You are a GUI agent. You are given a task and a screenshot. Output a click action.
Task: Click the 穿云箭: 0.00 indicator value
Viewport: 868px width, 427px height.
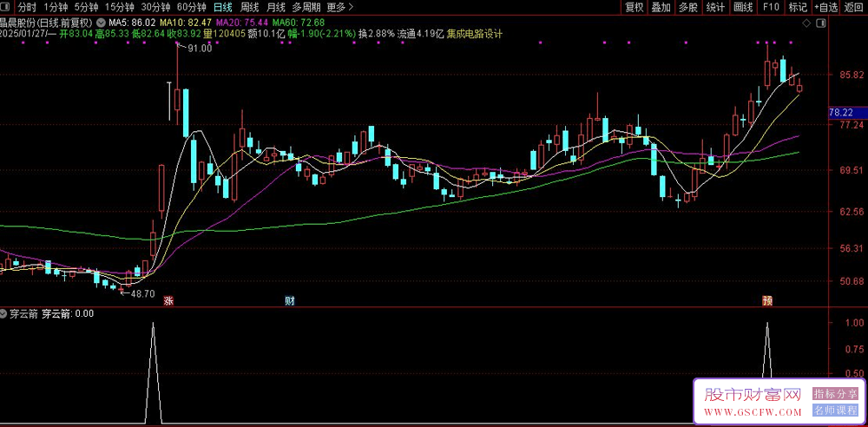click(x=68, y=313)
